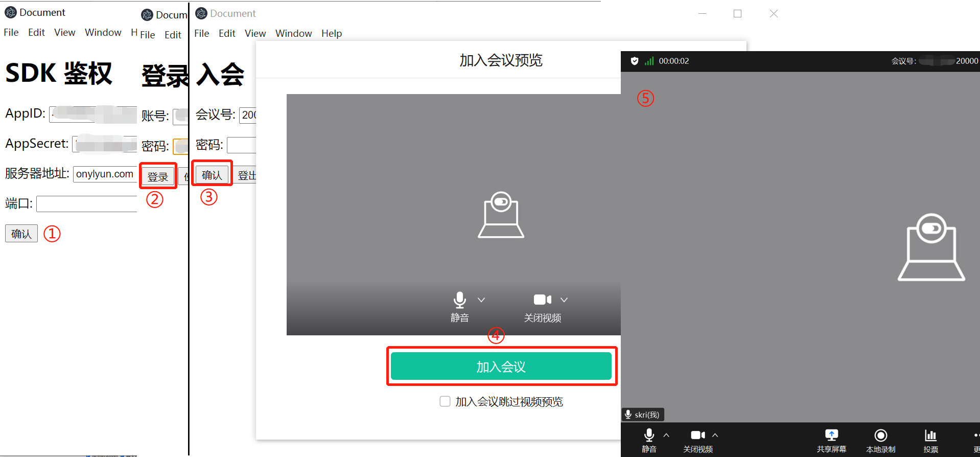Open Help menu in 入会 window
Viewport: 980px width, 457px height.
click(x=332, y=33)
